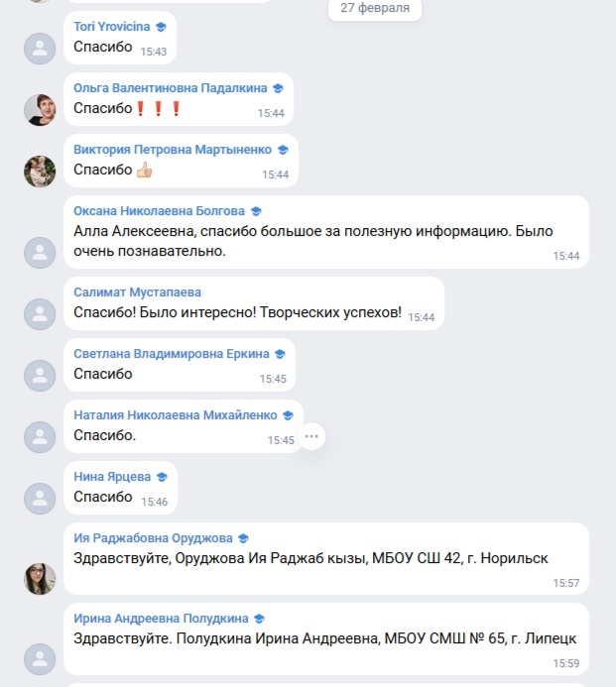This screenshot has width=616, height=687.
Task: Open Tori Yrovicina profile name
Action: click(112, 27)
